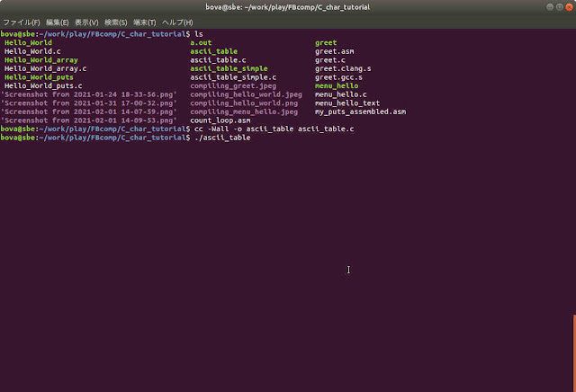Viewport: 576px width, 392px height.
Task: Click the greet.asm file name
Action: [335, 51]
